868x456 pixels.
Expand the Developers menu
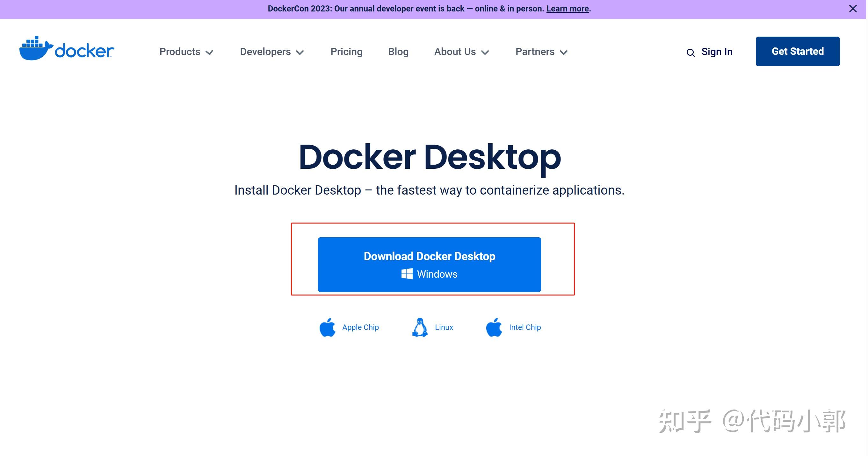272,52
